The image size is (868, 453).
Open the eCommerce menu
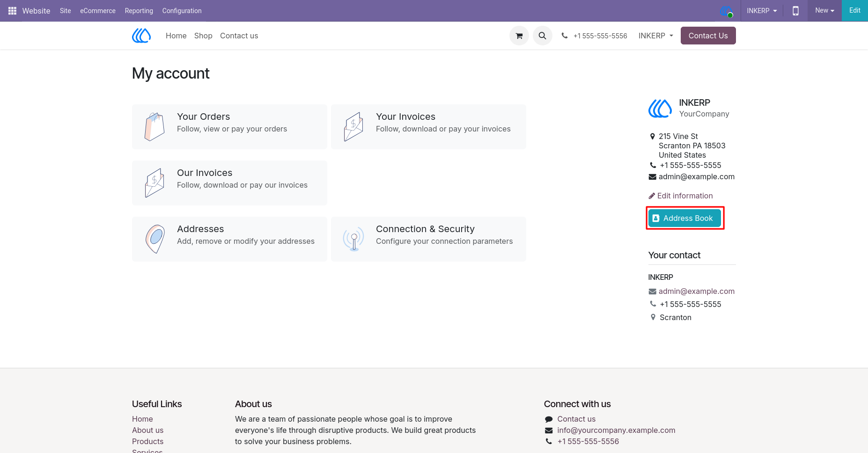[x=98, y=11]
